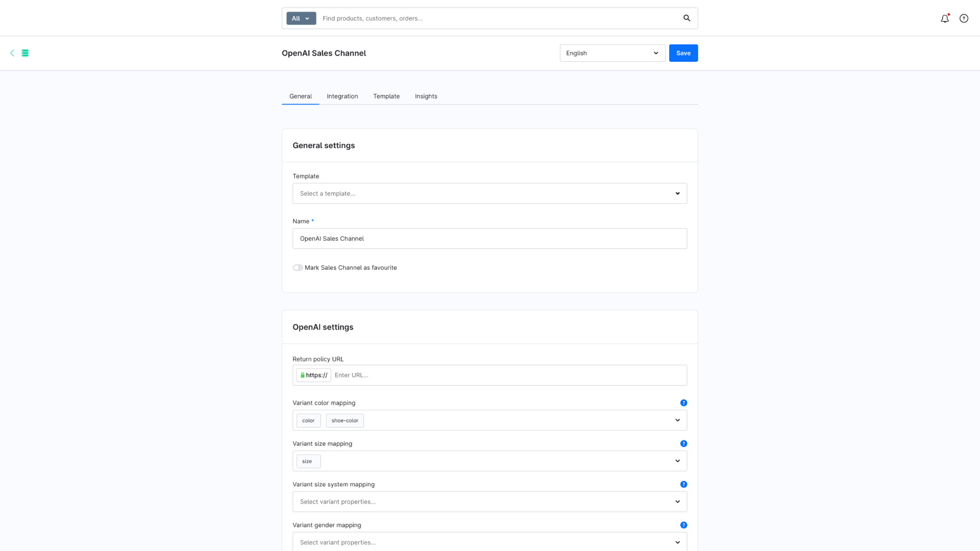
Task: Click the 'Return policy URL' label
Action: (318, 359)
